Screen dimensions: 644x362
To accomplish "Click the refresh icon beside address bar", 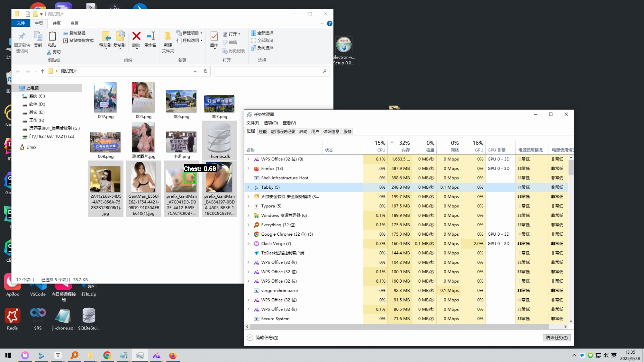I will click(x=205, y=71).
